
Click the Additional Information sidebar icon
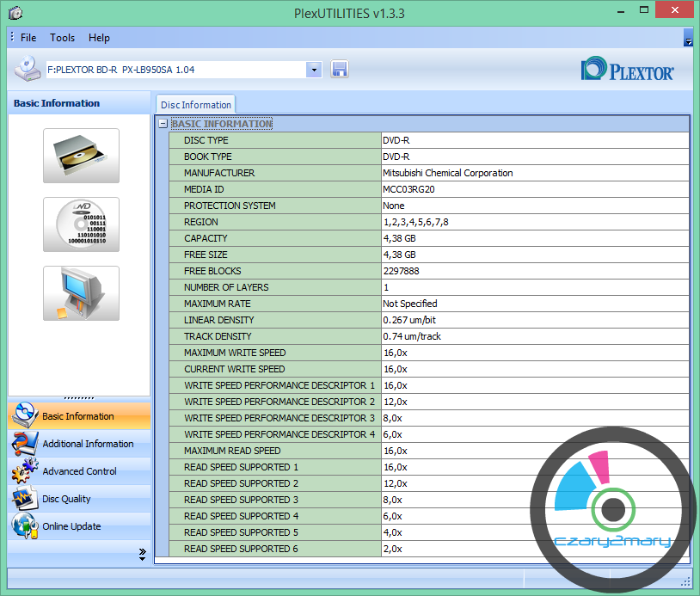tap(24, 444)
